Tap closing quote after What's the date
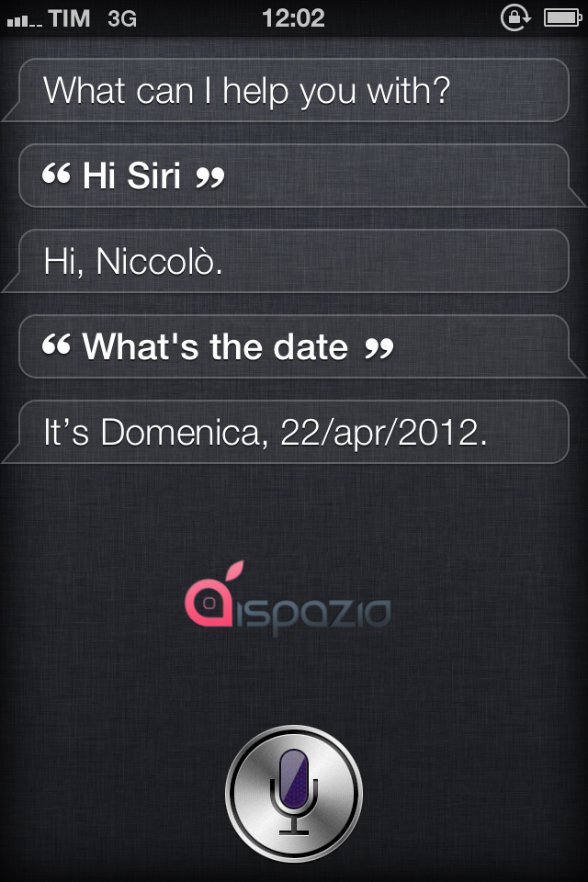This screenshot has width=588, height=882. click(379, 346)
